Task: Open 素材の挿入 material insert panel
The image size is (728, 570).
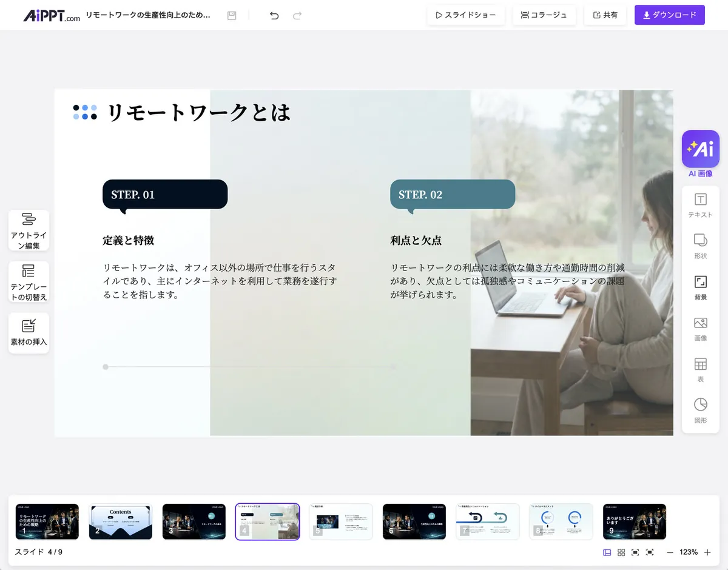Action: [29, 333]
